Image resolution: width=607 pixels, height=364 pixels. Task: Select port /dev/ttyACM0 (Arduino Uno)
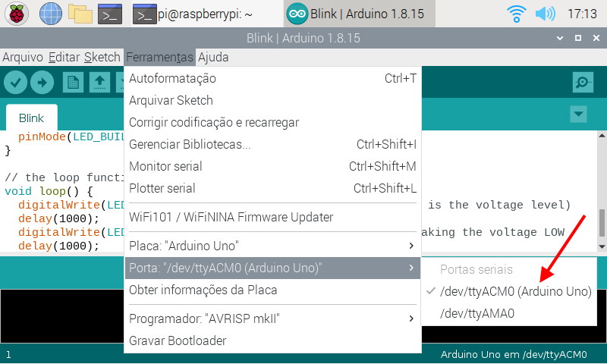pos(509,291)
